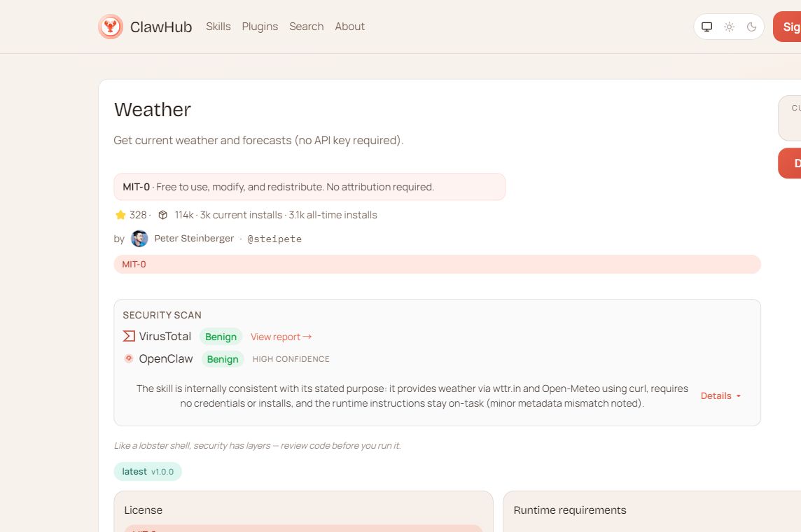Click the red download button at right edge
801x532 pixels.
pos(790,163)
